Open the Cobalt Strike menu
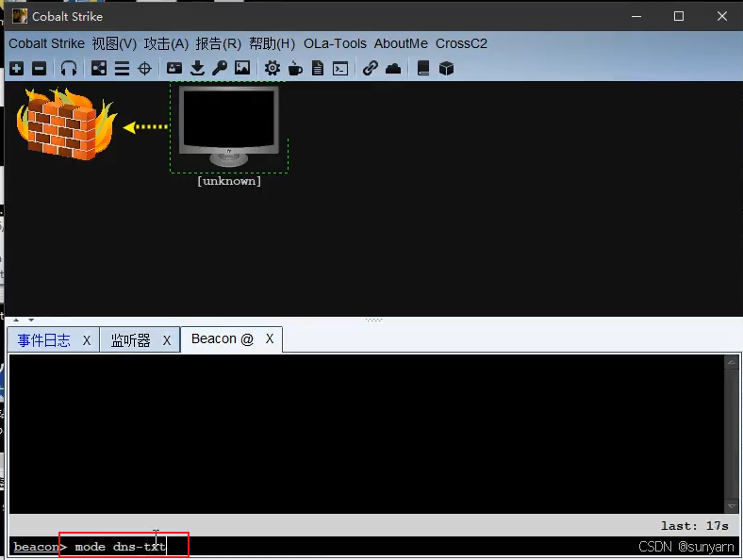The image size is (743, 560). [46, 43]
